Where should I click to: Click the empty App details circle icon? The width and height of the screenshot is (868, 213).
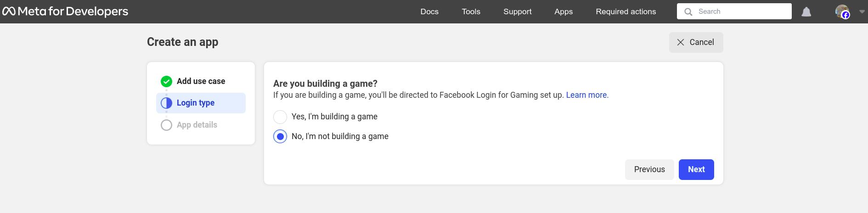point(166,125)
